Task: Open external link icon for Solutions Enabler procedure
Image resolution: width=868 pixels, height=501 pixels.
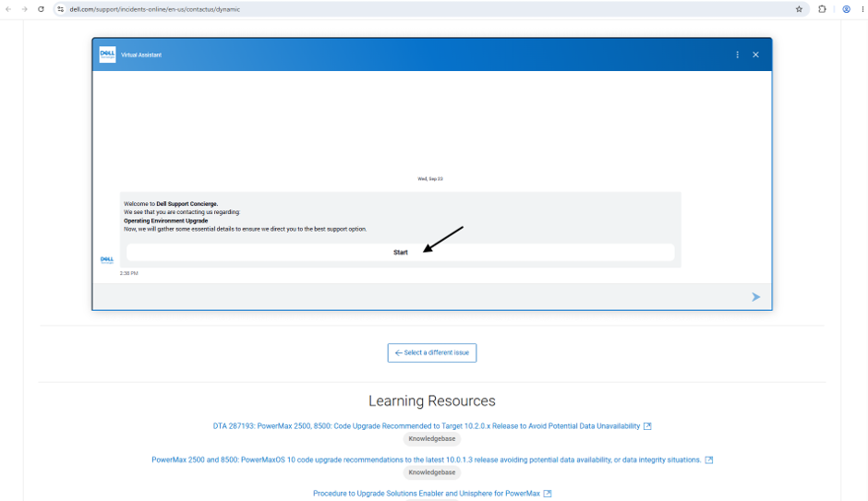Action: tap(548, 494)
